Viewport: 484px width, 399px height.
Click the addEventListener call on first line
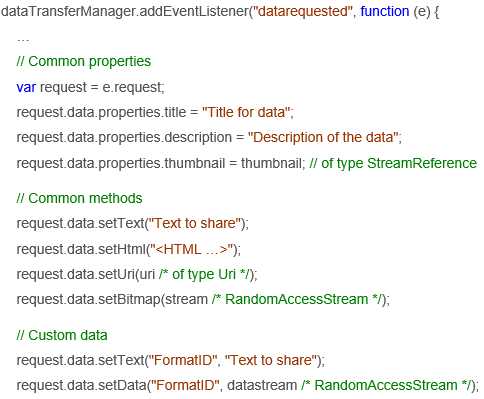point(194,11)
